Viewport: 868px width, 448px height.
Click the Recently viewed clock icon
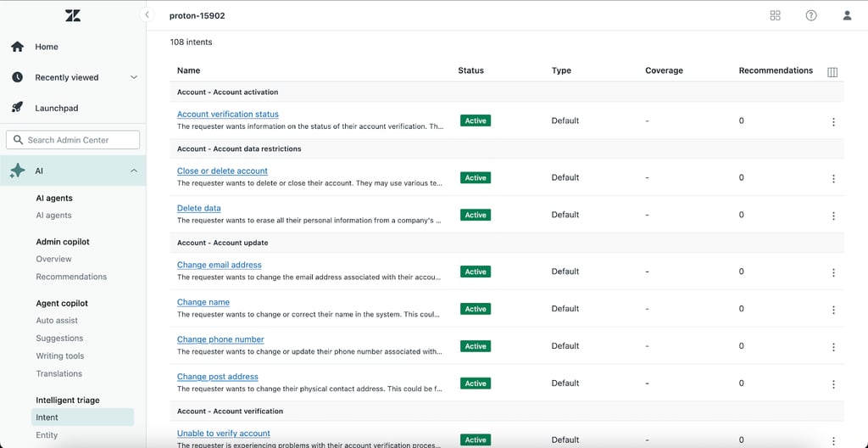[x=18, y=77]
